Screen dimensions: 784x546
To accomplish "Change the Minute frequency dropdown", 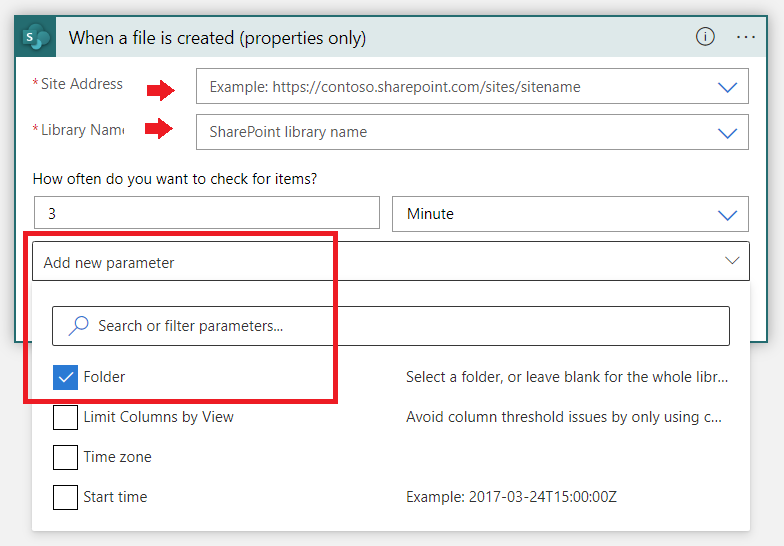I will (x=570, y=214).
